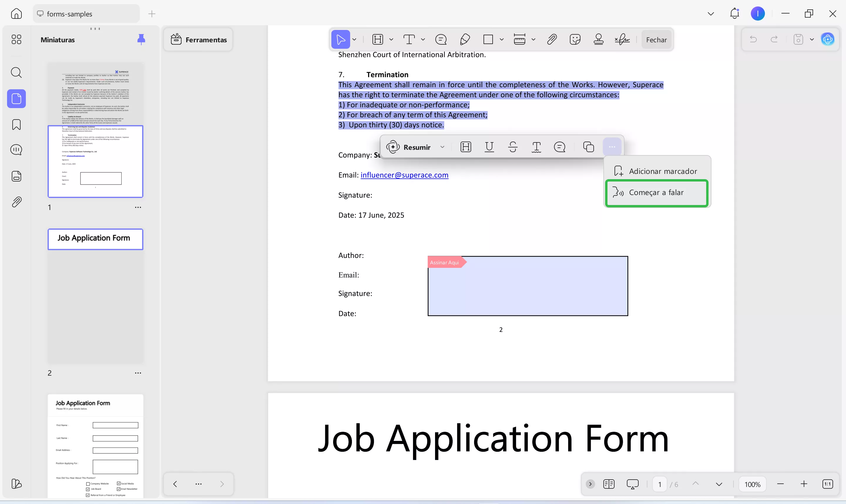846x504 pixels.
Task: Click the sticker tool icon
Action: tap(575, 40)
